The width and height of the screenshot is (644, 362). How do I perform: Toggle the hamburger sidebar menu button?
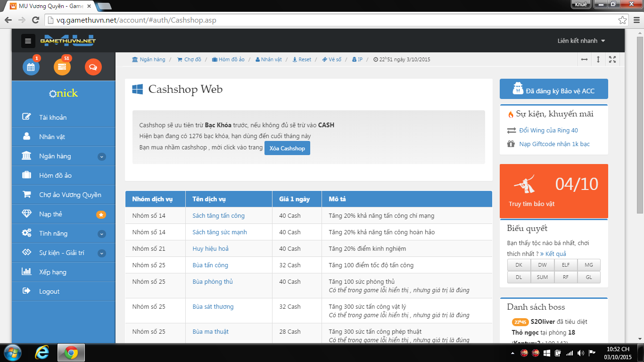pyautogui.click(x=28, y=41)
